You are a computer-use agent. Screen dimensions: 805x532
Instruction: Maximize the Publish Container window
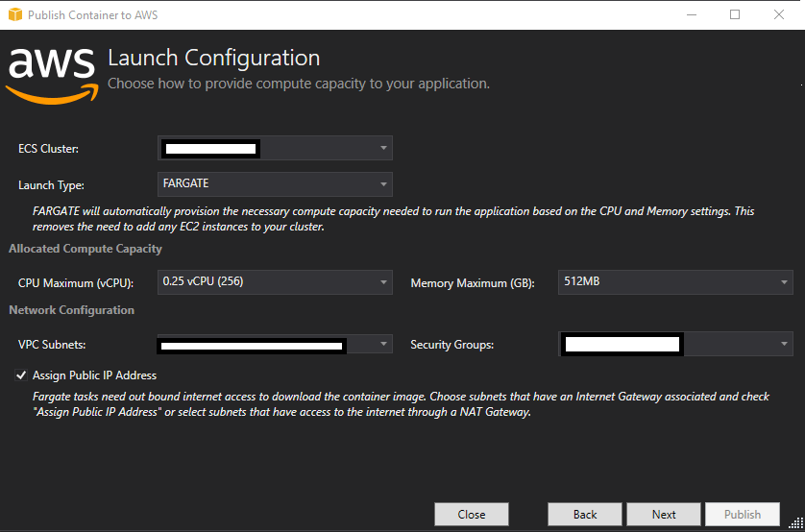tap(735, 14)
